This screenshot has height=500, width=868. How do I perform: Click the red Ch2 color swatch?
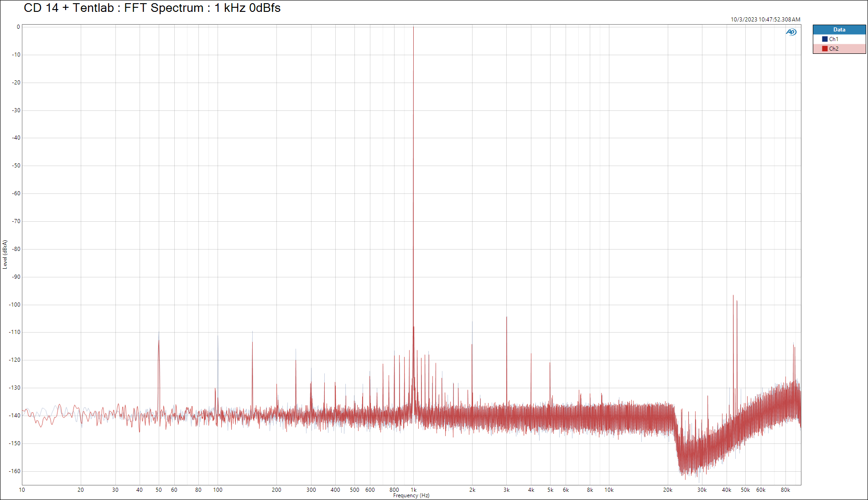click(x=825, y=49)
